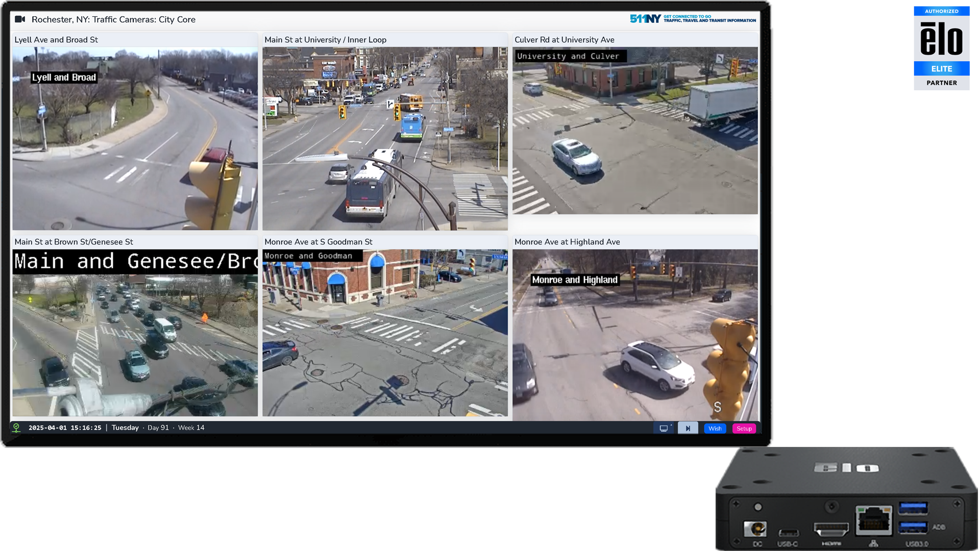Open the pink Setup button

pos(744,428)
